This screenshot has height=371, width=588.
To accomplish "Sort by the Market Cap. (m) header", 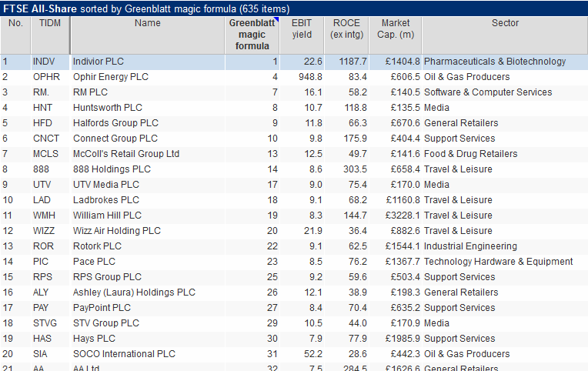I will 396,35.
